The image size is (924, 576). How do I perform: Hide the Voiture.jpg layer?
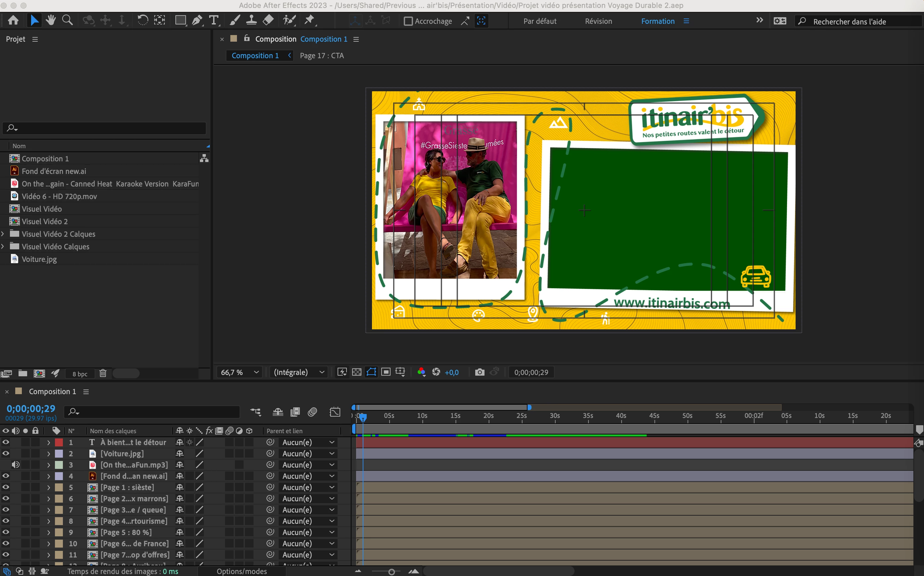pyautogui.click(x=6, y=453)
